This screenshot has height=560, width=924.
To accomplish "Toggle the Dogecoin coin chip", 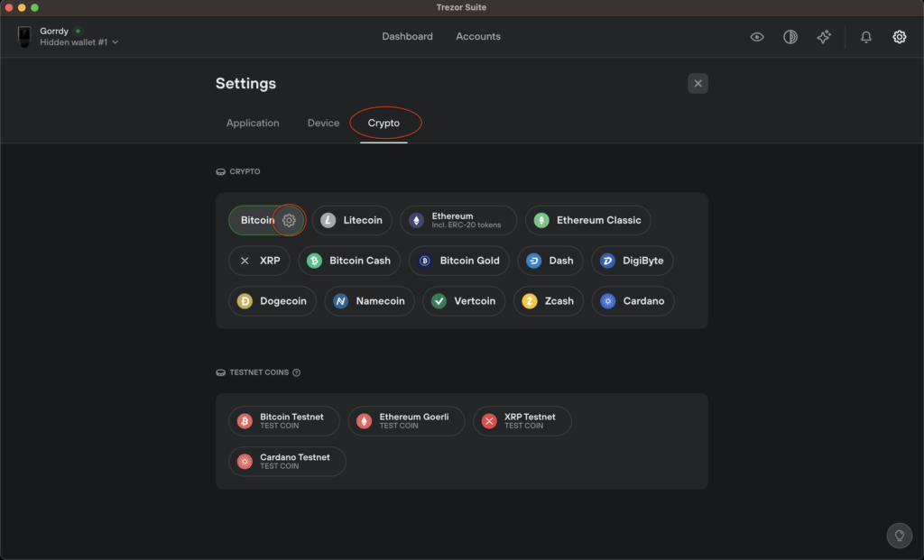I will [273, 301].
